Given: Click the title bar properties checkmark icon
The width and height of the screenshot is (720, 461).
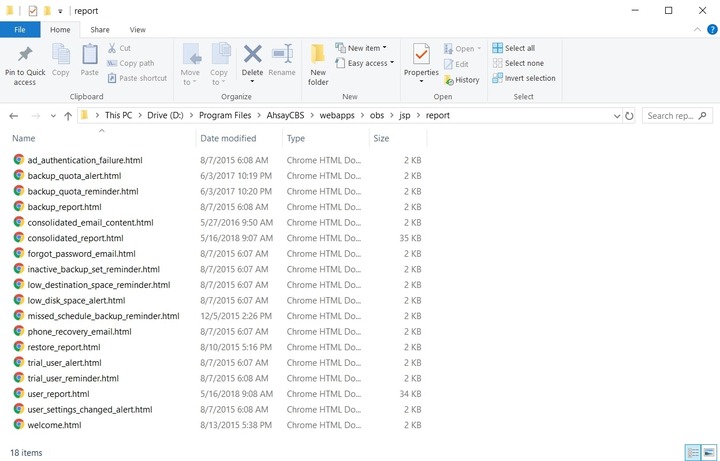Looking at the screenshot, I should tap(33, 11).
